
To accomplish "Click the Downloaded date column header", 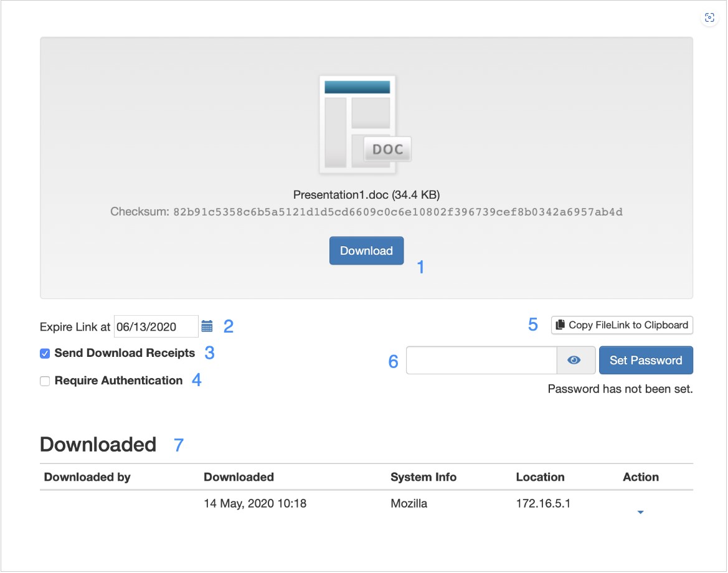I will pos(239,477).
